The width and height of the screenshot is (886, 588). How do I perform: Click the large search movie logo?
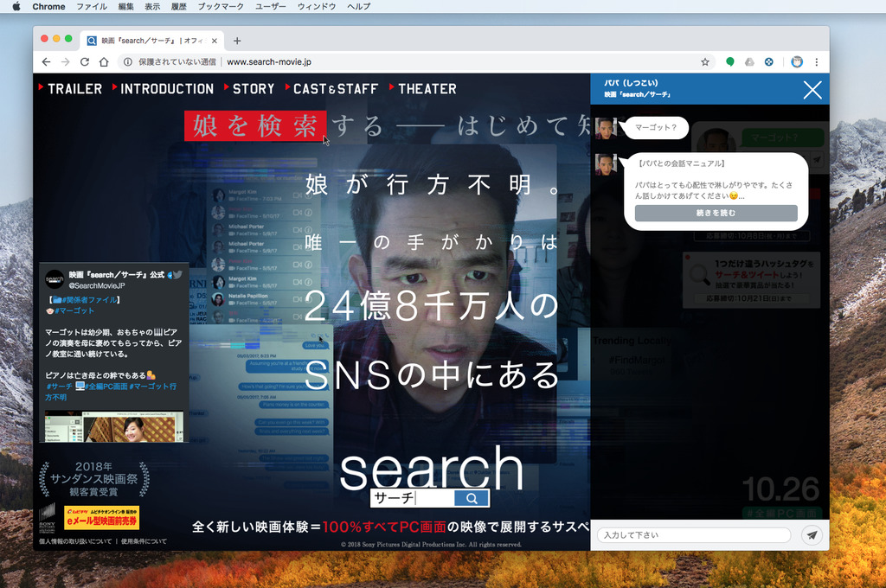pos(432,468)
